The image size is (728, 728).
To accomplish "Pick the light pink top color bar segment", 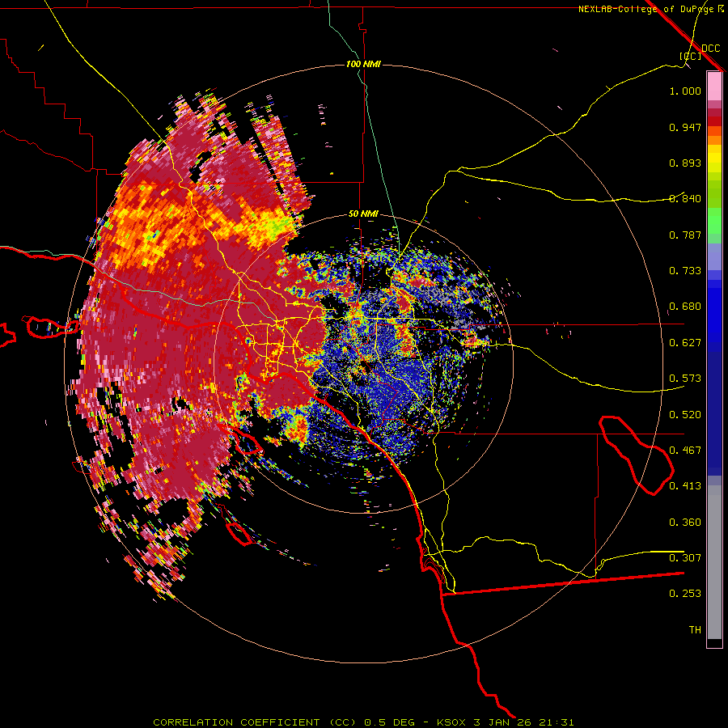I will 714,87.
